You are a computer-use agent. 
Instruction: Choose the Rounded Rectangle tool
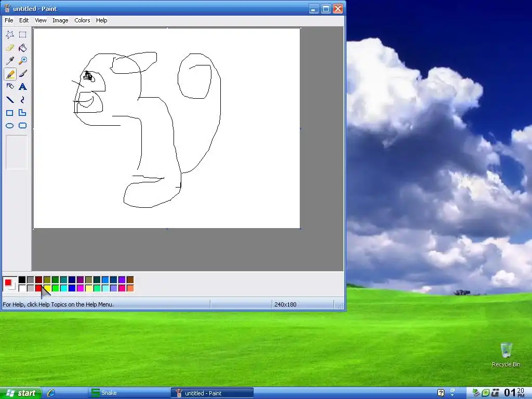[23, 126]
